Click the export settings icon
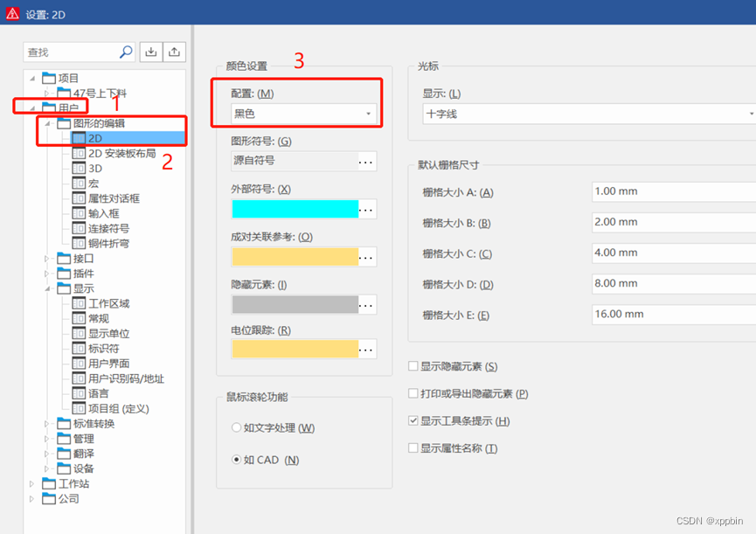The height and width of the screenshot is (534, 756). click(175, 52)
